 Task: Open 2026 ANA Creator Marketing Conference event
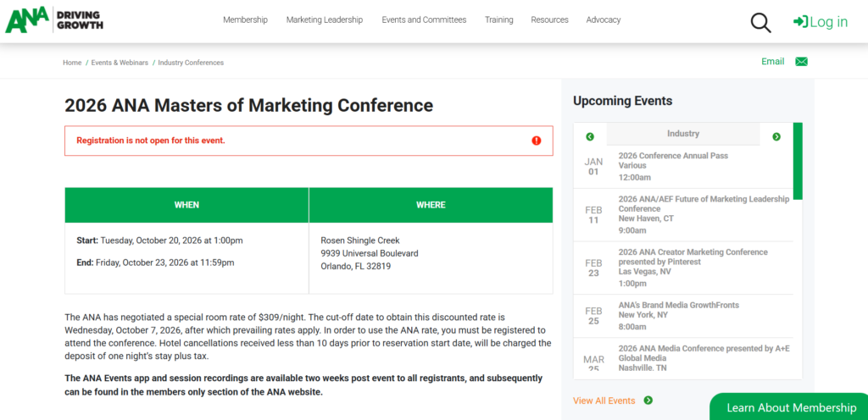(693, 257)
